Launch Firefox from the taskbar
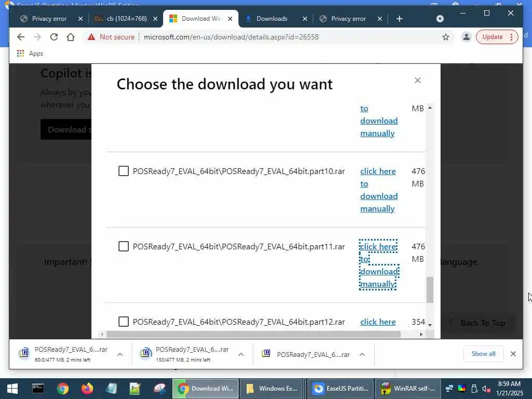Screen dimensions: 532x399 pyautogui.click(x=87, y=389)
